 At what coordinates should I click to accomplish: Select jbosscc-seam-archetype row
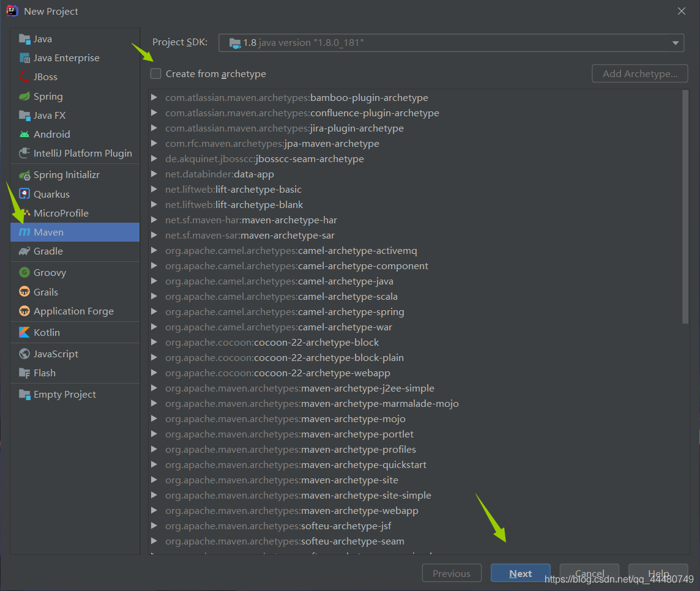[x=415, y=158]
